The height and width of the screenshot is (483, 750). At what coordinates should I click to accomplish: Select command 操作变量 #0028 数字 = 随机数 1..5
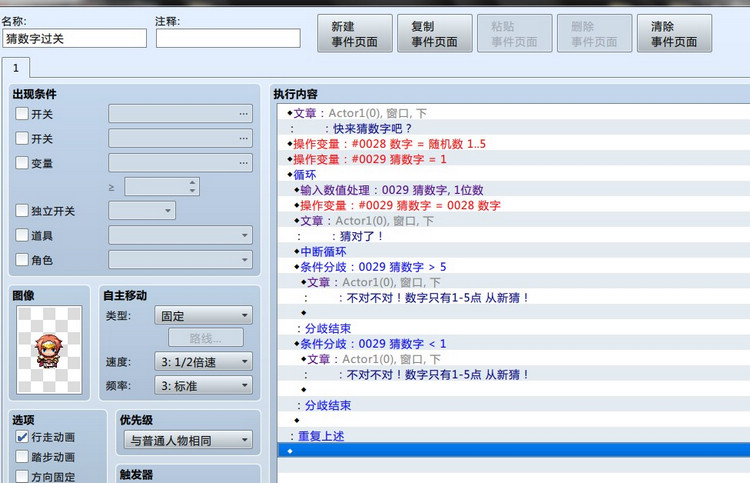click(514, 144)
